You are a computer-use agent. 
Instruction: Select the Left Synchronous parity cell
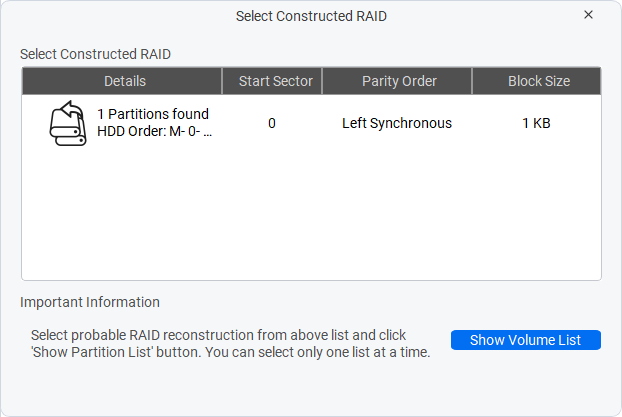[397, 123]
